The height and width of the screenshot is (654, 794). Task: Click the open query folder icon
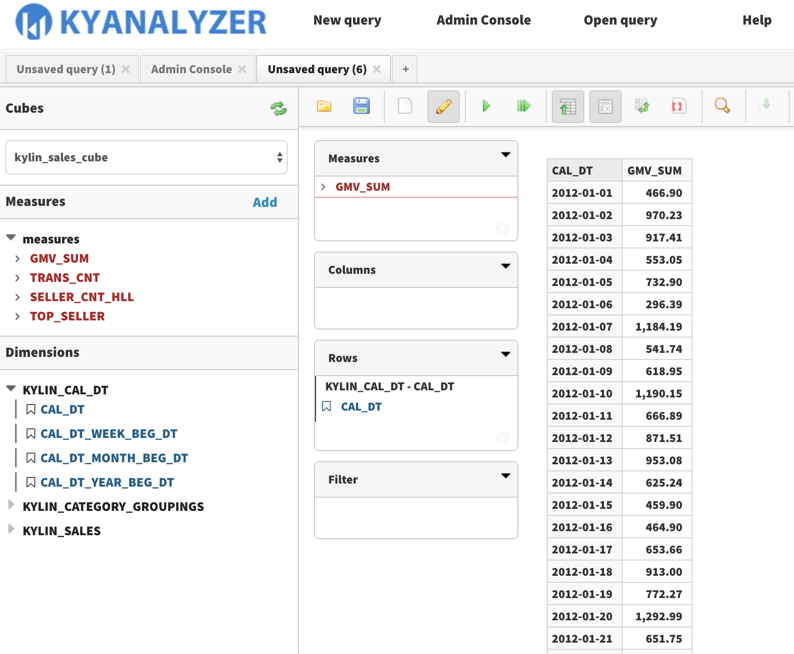324,106
